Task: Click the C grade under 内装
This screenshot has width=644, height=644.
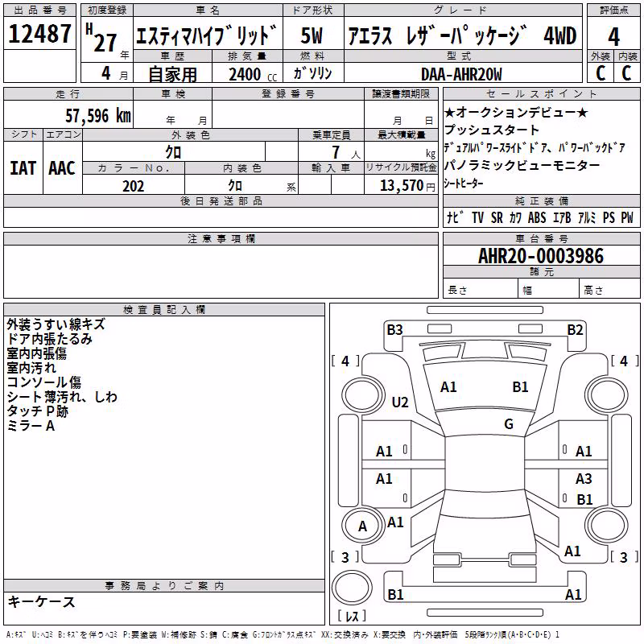Action: (626, 73)
